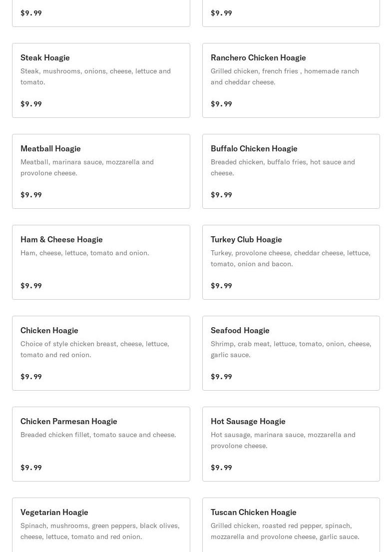Image resolution: width=392 pixels, height=552 pixels.
Task: Click the Steak Hoagie $9.99 price
Action: [31, 104]
